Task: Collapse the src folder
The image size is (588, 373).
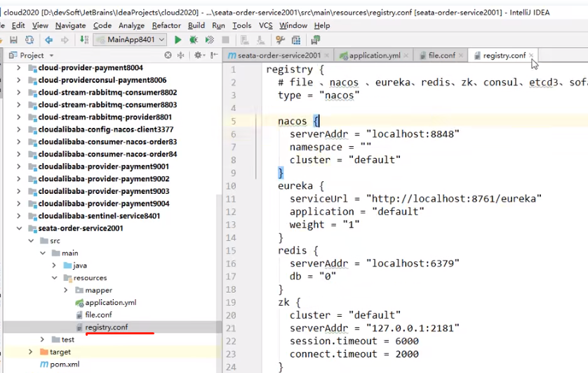Action: tap(31, 240)
